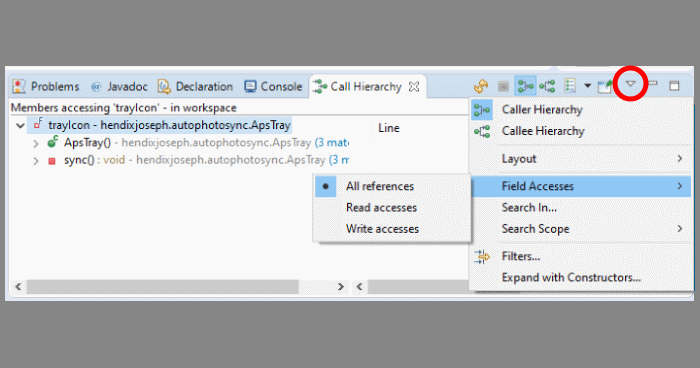
Task: Click the Filters menu icon
Action: 482,256
